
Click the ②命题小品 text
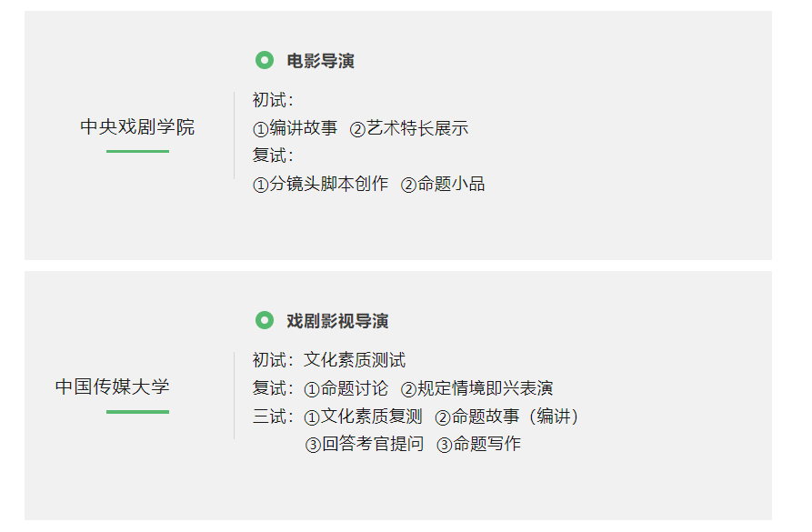(x=443, y=184)
